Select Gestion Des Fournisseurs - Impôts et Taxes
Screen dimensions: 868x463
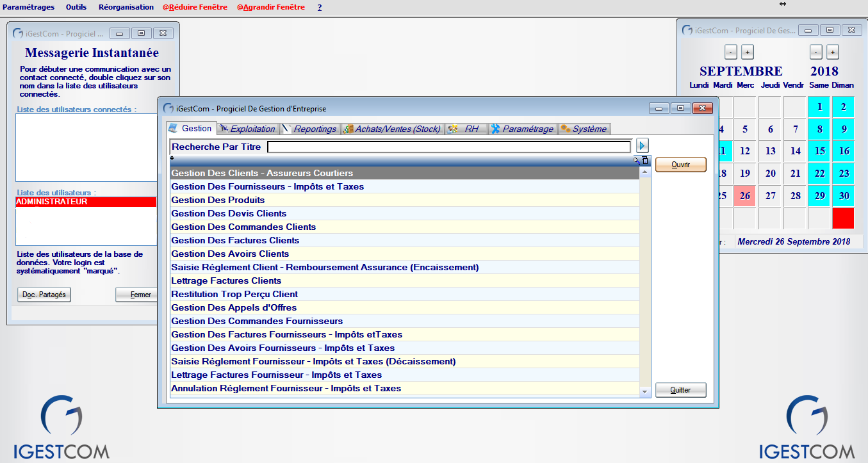click(404, 186)
